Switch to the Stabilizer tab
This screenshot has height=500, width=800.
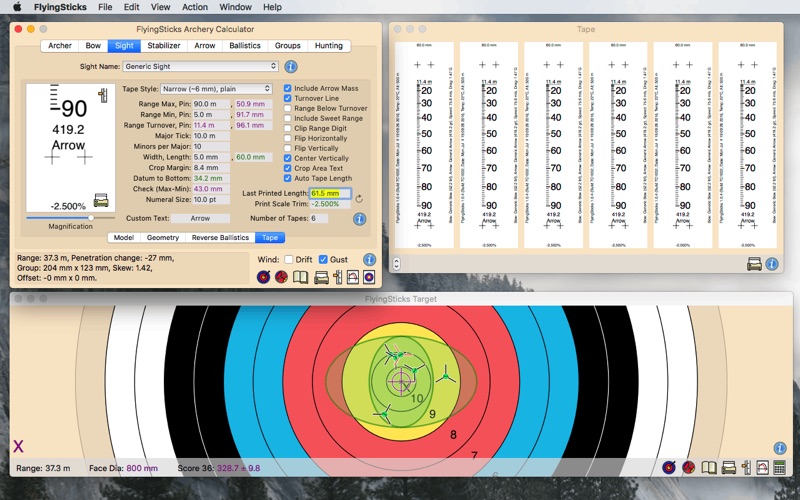pyautogui.click(x=164, y=45)
